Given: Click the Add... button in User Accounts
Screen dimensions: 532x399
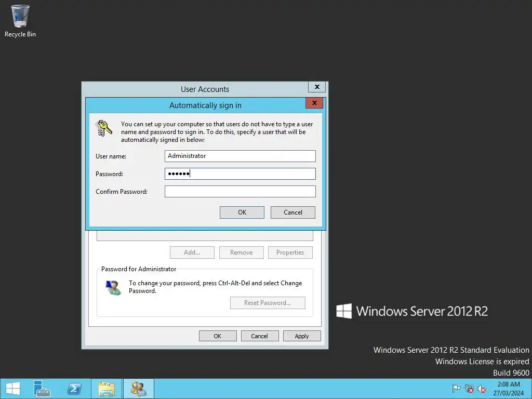Looking at the screenshot, I should 192,252.
